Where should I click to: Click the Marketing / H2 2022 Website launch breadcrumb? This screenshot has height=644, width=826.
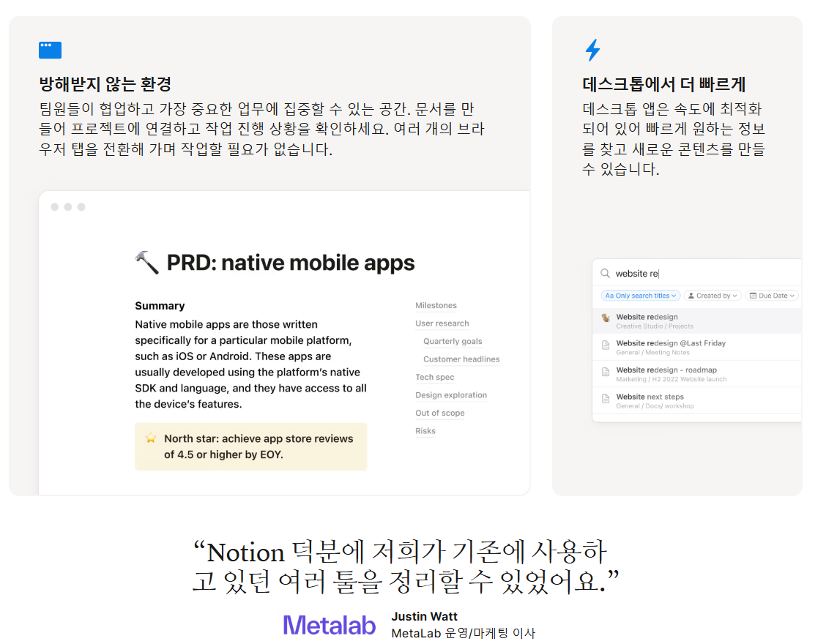[671, 380]
